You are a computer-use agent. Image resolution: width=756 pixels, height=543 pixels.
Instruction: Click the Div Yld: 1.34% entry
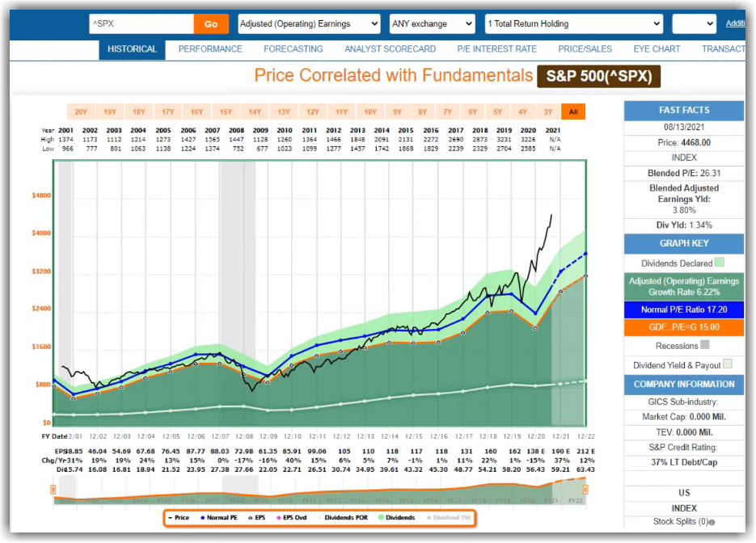(x=684, y=225)
